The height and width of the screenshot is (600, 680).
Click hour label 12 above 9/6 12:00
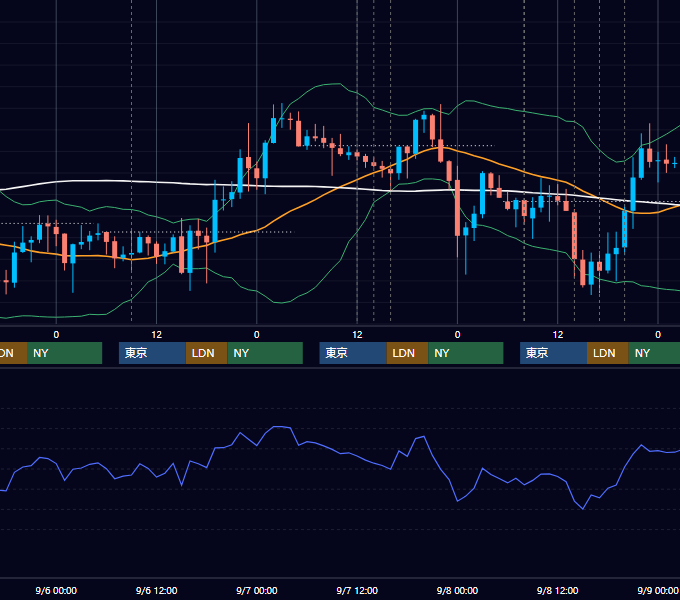(157, 335)
